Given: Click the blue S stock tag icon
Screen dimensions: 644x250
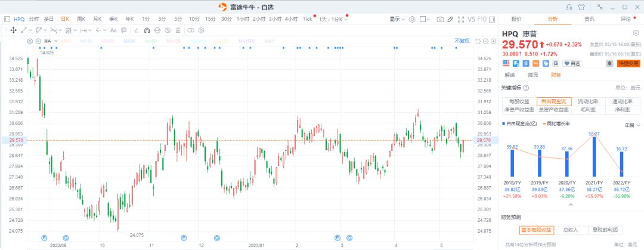Looking at the screenshot, I should 526,63.
